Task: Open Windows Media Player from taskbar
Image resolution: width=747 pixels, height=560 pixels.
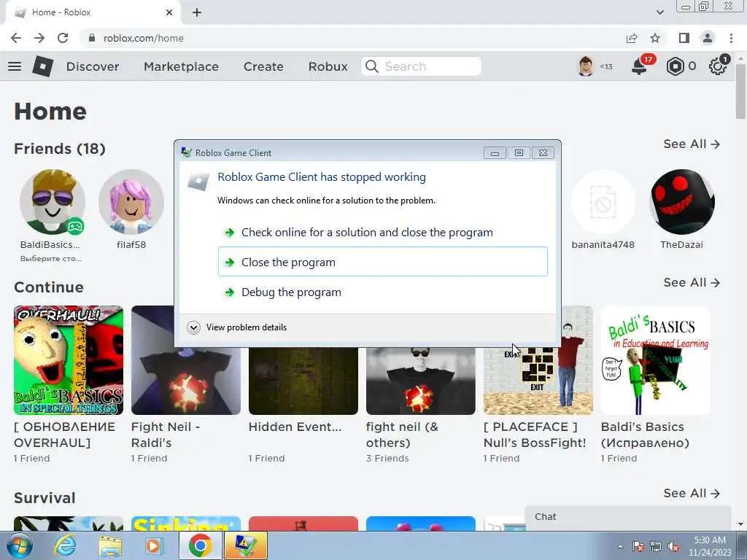Action: tap(155, 545)
